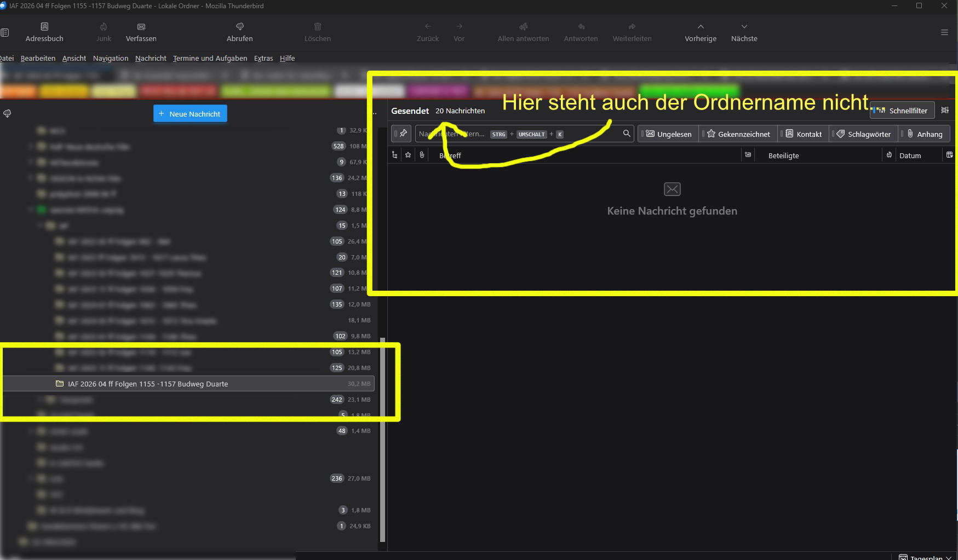Pin the quick filter settings
This screenshot has height=560, width=958.
pyautogui.click(x=401, y=134)
